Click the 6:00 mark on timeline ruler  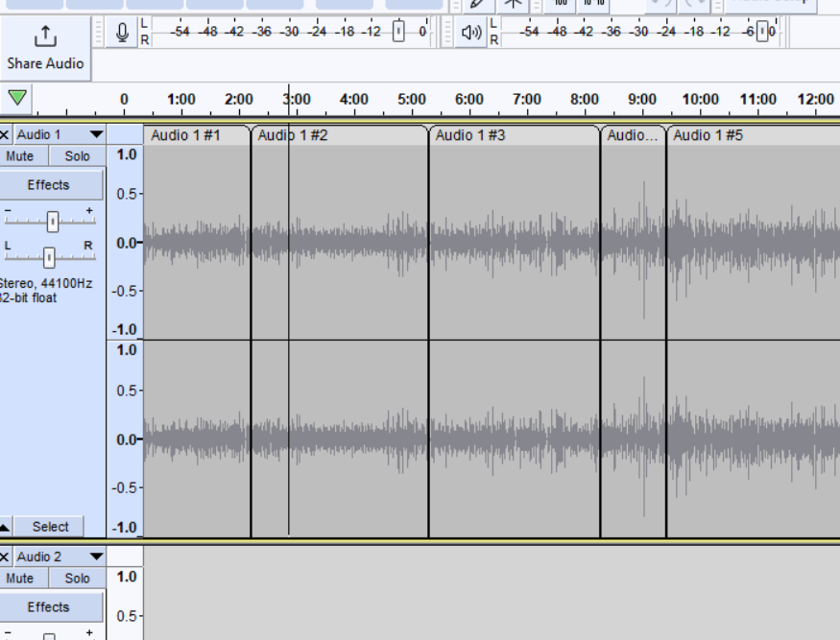(468, 100)
